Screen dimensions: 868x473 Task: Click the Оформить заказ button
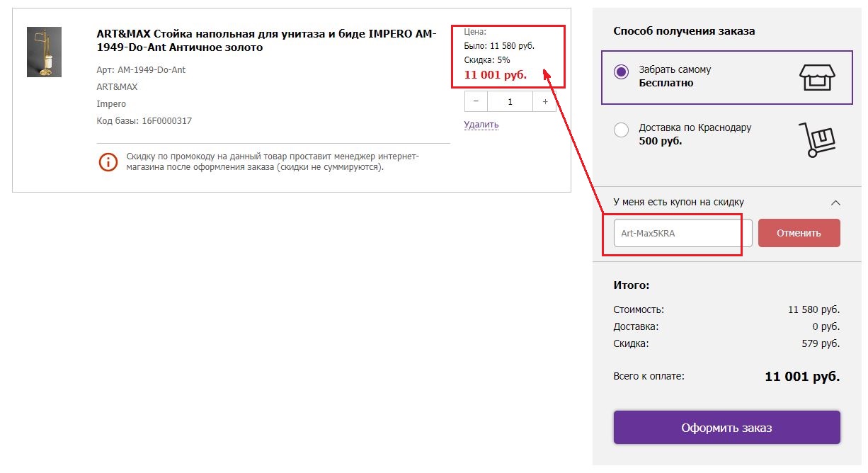pos(726,428)
